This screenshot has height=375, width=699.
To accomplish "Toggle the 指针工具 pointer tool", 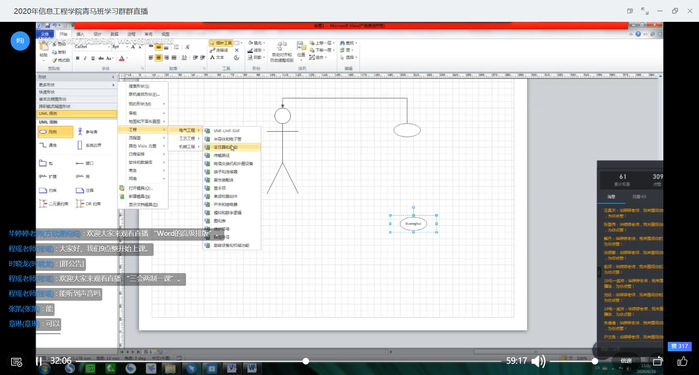I will click(x=221, y=43).
